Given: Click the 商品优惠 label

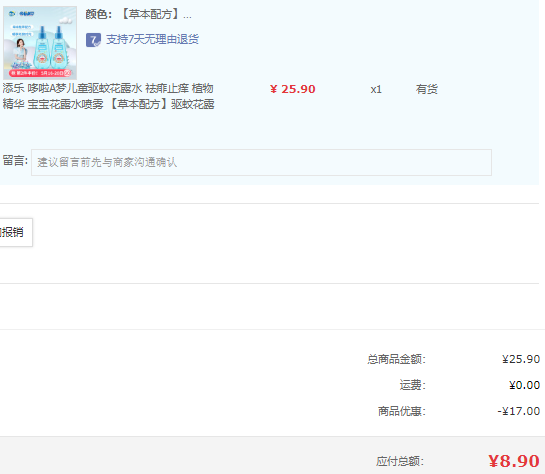Looking at the screenshot, I should [402, 411].
